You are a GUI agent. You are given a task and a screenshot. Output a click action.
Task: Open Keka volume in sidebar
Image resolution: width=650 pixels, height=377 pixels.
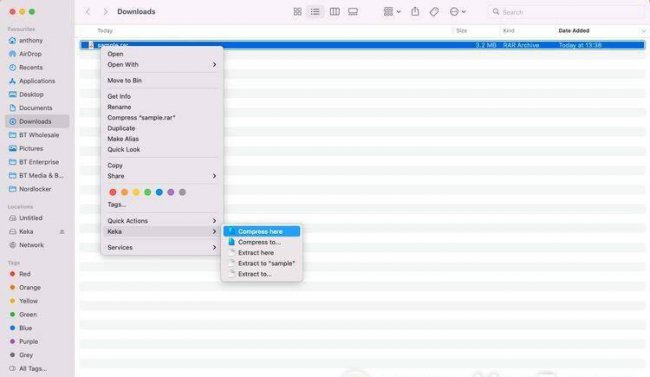pyautogui.click(x=26, y=231)
